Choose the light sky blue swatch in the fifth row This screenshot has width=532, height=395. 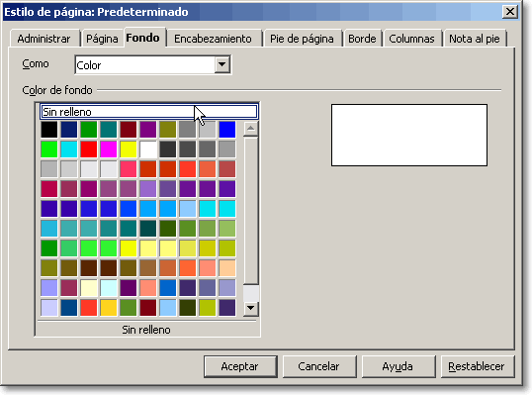[187, 209]
